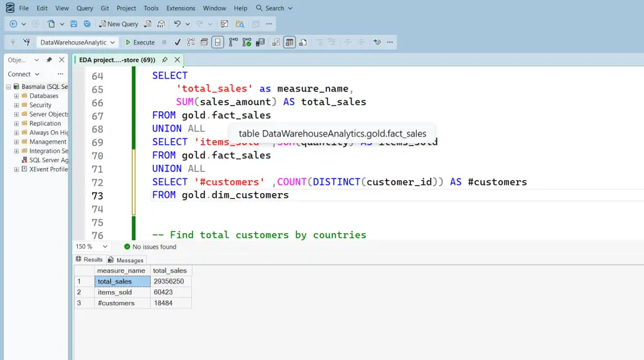Open Object Explorer panel options dropdown
This screenshot has height=360, width=644.
click(x=37, y=60)
